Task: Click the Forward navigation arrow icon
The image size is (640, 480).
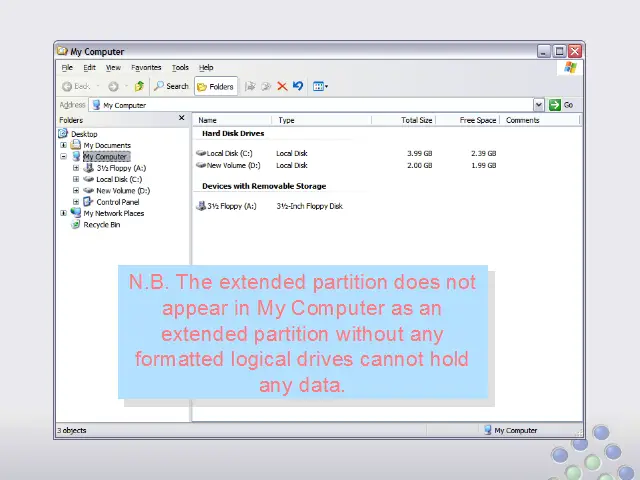Action: 113,86
